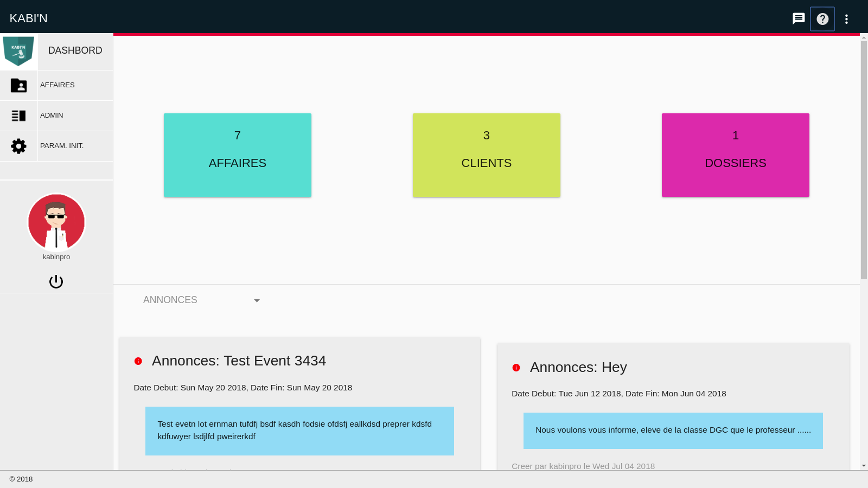868x488 pixels.
Task: Click the Kabi'n shield logo
Action: 18,51
